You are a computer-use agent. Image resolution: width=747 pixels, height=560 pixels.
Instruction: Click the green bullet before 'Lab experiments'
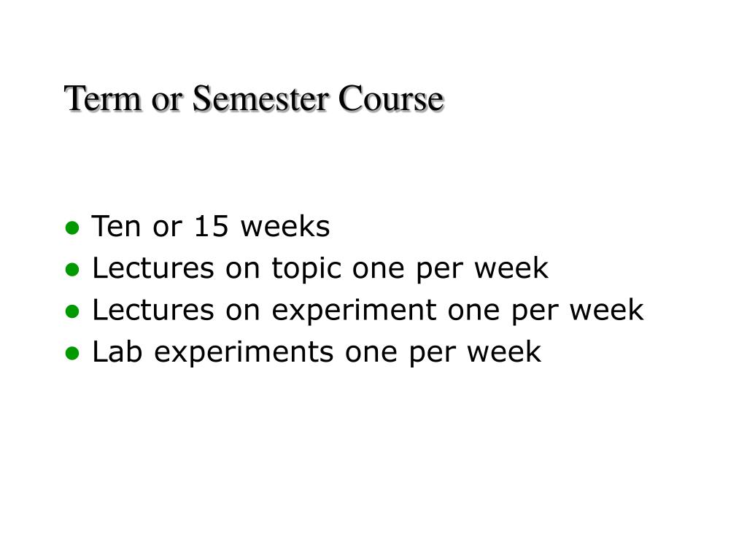pos(72,354)
